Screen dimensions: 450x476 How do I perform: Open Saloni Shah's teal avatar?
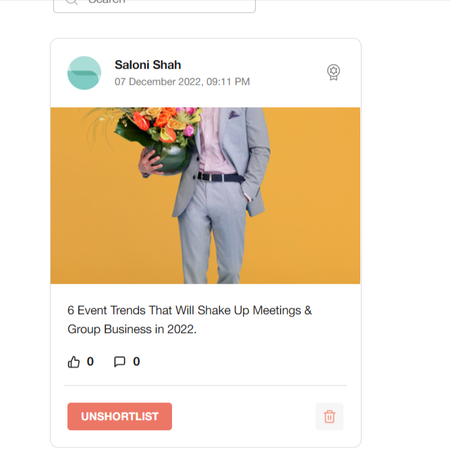pyautogui.click(x=84, y=73)
